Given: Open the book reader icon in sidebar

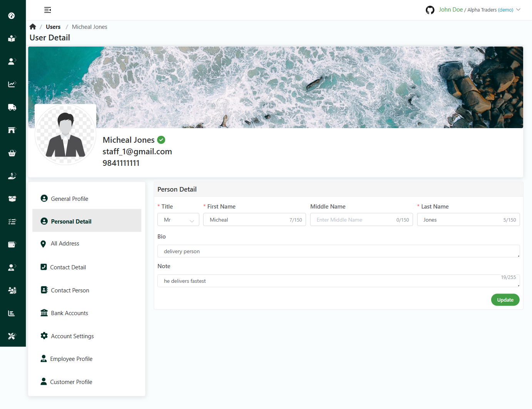Looking at the screenshot, I should [12, 38].
